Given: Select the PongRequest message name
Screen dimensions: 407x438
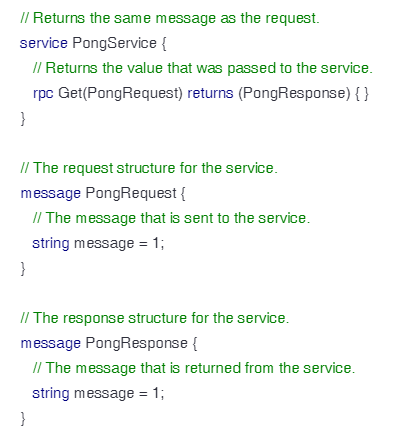Looking at the screenshot, I should click(x=131, y=194).
